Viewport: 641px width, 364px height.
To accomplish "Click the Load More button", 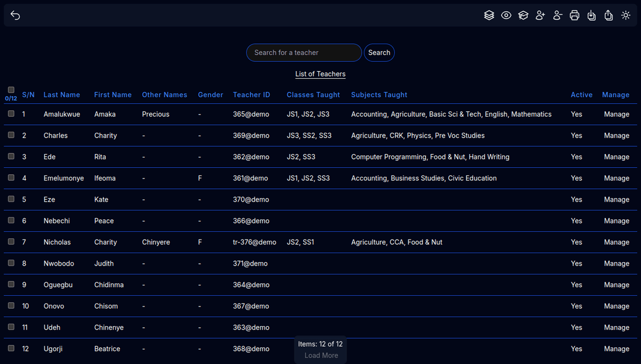I will 321,356.
